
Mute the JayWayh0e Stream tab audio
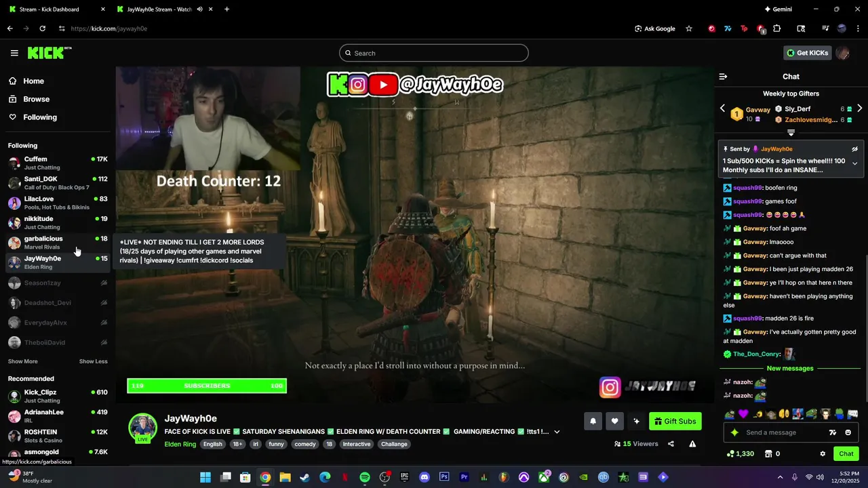(x=199, y=9)
